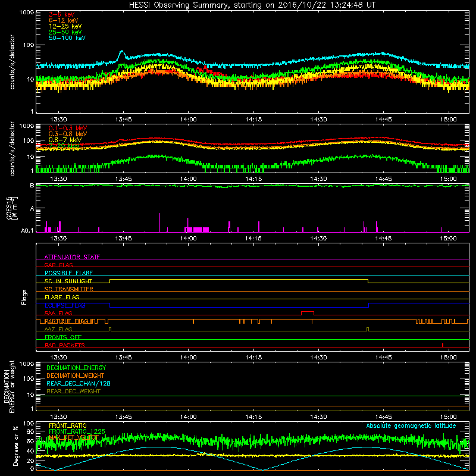Click the B level tick label on GOES panel

[32, 186]
